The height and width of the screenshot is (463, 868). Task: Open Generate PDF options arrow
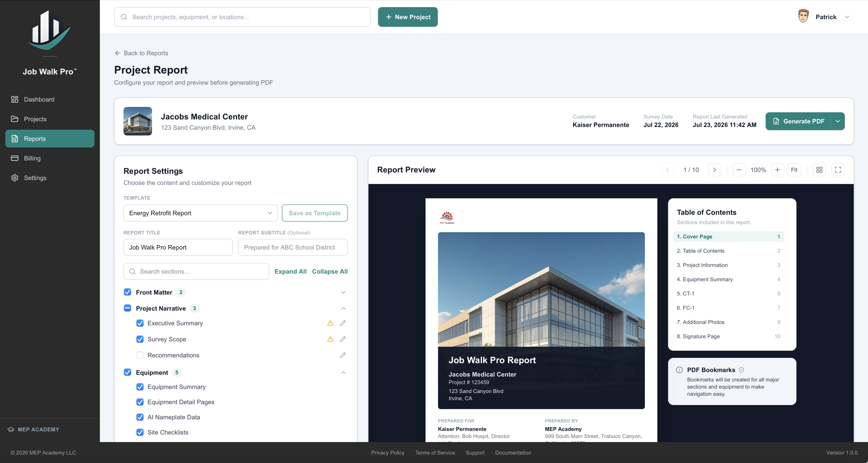coord(837,121)
